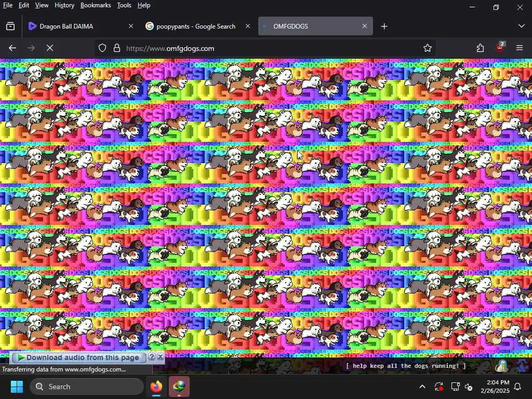The image size is (532, 399).
Task: Switch to the Dragon Ball DAIMA tab
Action: click(x=81, y=26)
